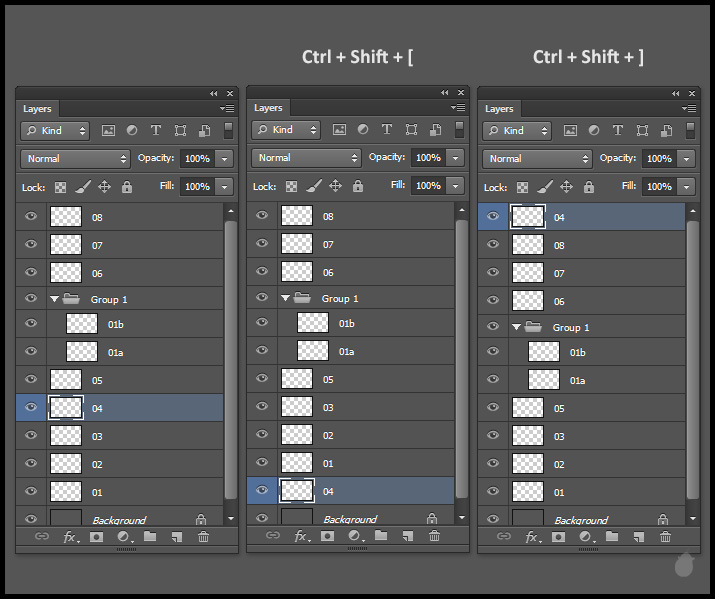Hide layer 08 in the left Layers panel
Screen dimensions: 715x599
(x=31, y=216)
